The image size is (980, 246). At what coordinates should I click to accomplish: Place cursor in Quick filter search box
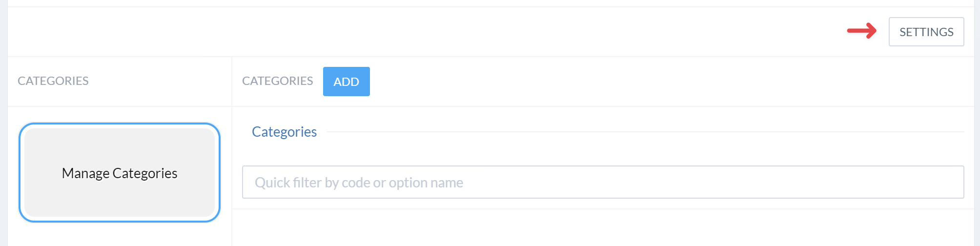603,182
